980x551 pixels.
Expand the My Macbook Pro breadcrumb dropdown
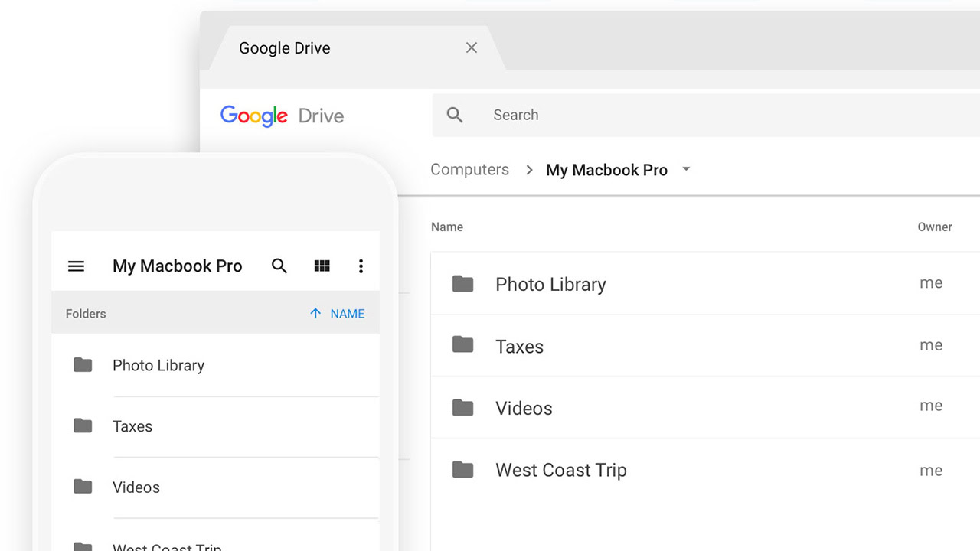[x=686, y=169]
